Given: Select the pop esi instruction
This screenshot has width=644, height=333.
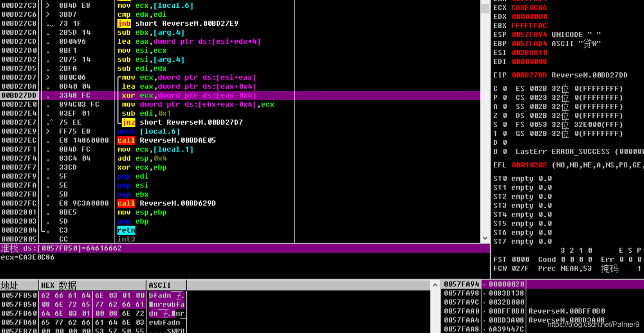Looking at the screenshot, I should (133, 185).
